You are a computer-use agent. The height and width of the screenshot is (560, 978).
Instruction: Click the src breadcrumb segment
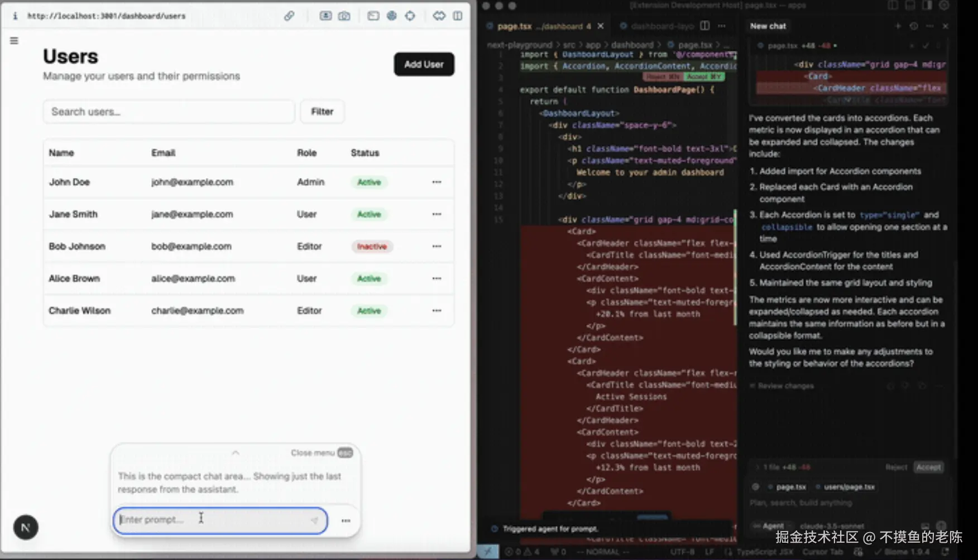click(x=569, y=45)
